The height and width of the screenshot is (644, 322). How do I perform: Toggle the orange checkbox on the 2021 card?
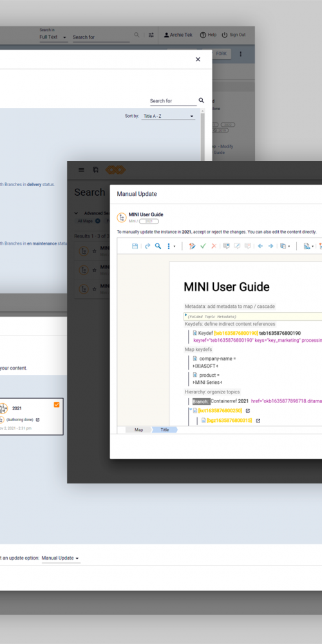pos(57,404)
